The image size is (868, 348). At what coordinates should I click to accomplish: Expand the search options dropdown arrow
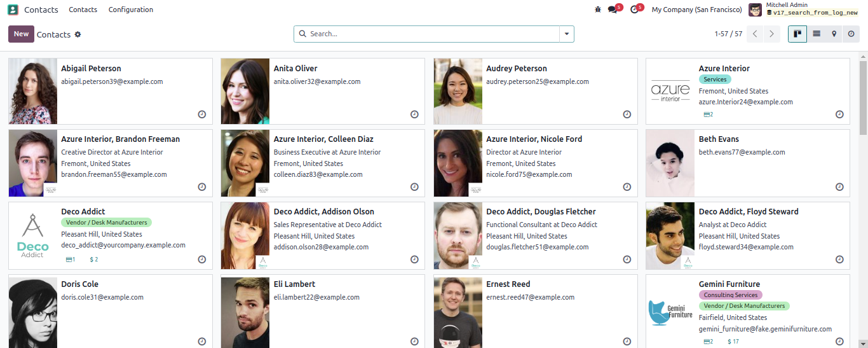567,34
